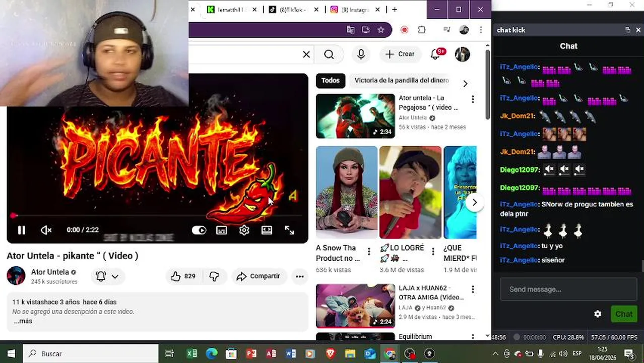The image size is (644, 363).
Task: Bookmark this page with the star
Action: pos(381,30)
